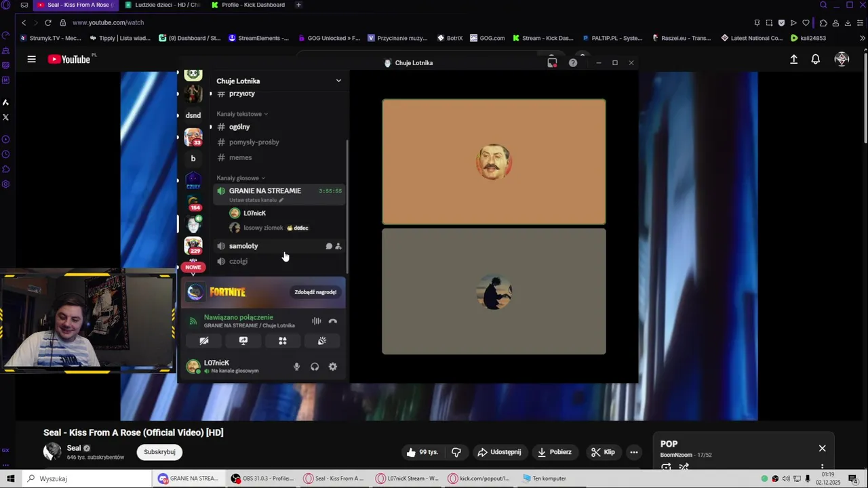Toggle playlist loop icon in POP panel
The height and width of the screenshot is (488, 868).
pos(666,466)
